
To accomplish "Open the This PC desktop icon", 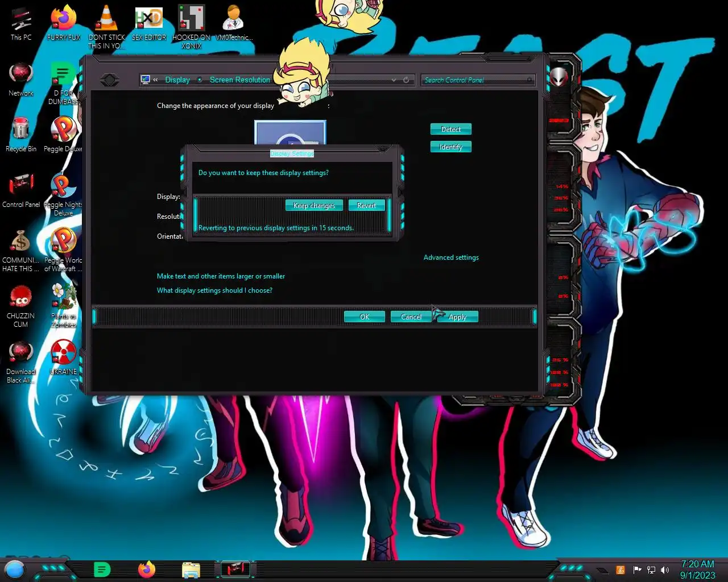I will click(x=21, y=24).
